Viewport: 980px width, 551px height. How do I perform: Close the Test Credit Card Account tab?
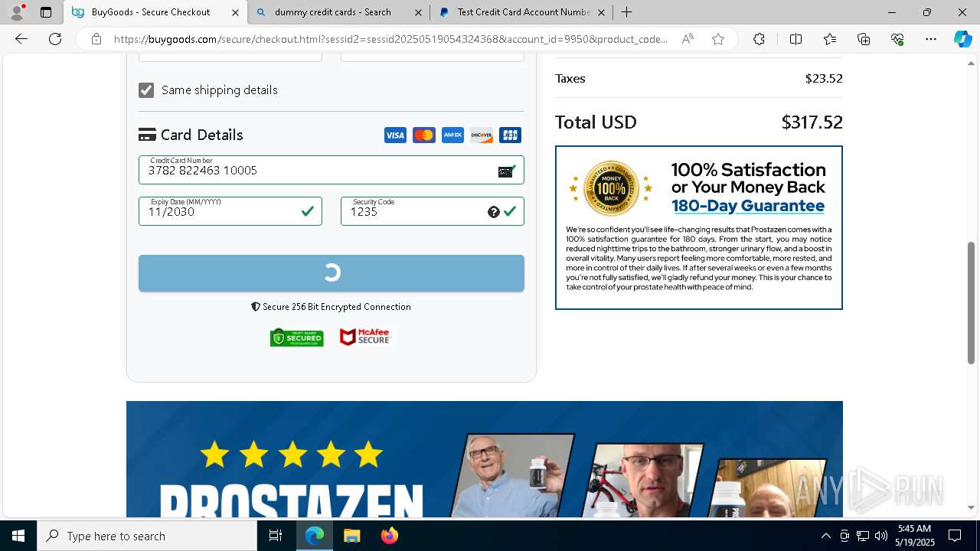(x=601, y=12)
